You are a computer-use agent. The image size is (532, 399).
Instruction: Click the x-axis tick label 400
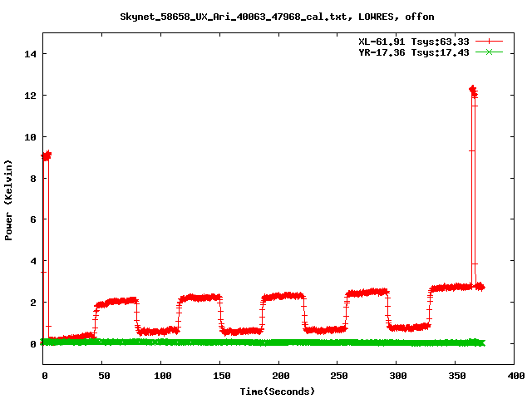click(515, 376)
